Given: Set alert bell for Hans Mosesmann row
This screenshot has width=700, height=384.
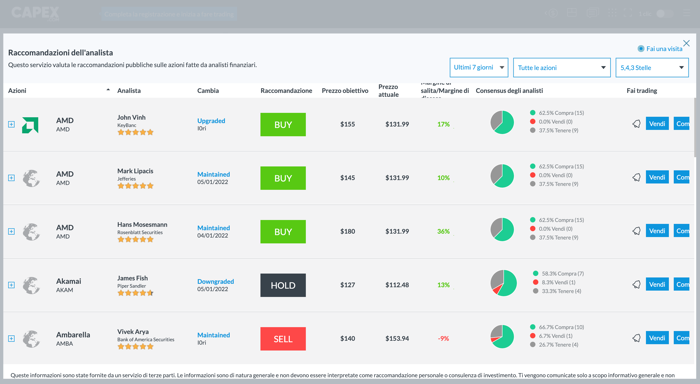Looking at the screenshot, I should click(637, 231).
